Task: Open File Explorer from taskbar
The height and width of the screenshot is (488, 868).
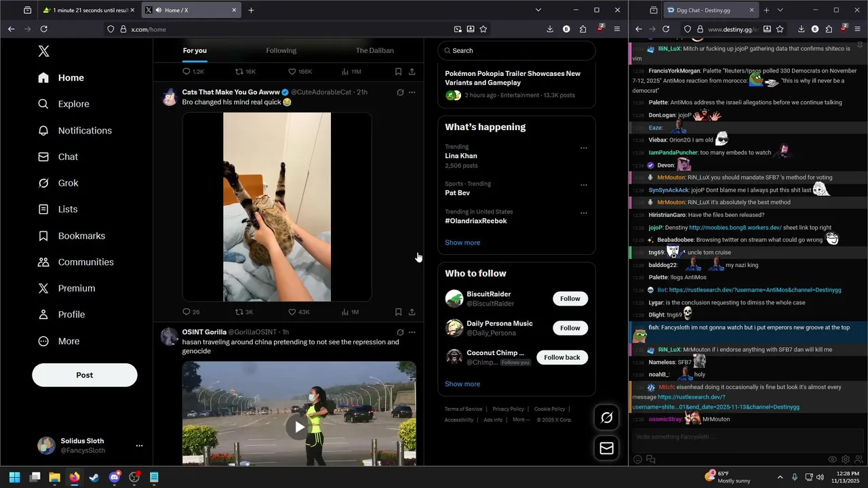Action: [x=54, y=477]
